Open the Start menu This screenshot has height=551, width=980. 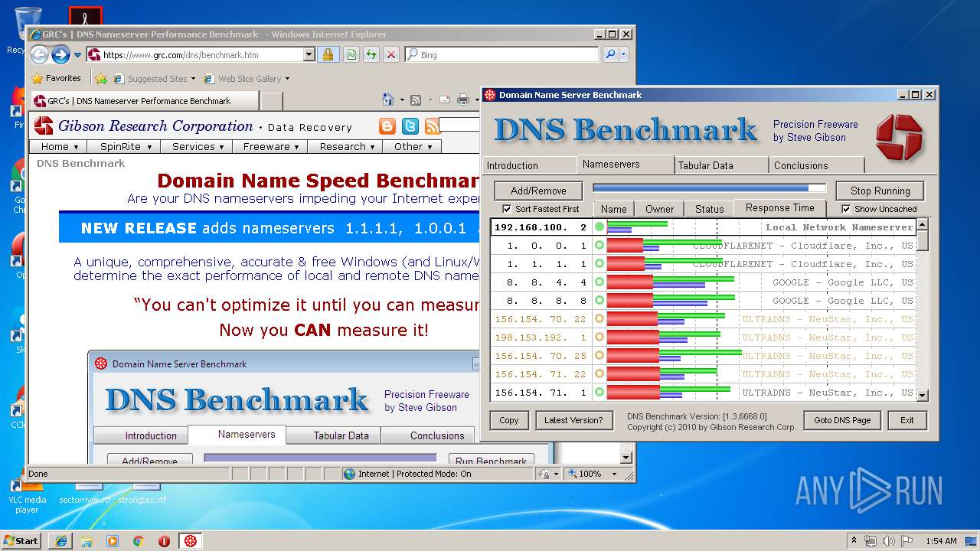(x=21, y=541)
